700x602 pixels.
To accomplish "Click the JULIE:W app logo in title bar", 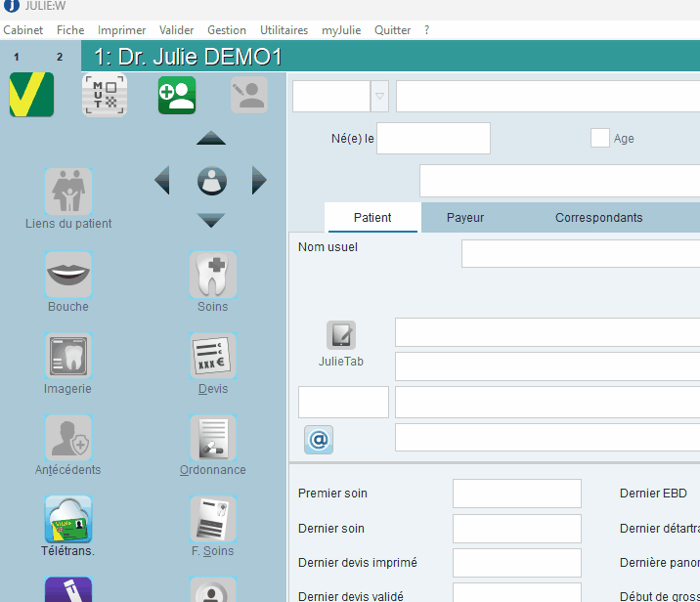I will pyautogui.click(x=11, y=6).
